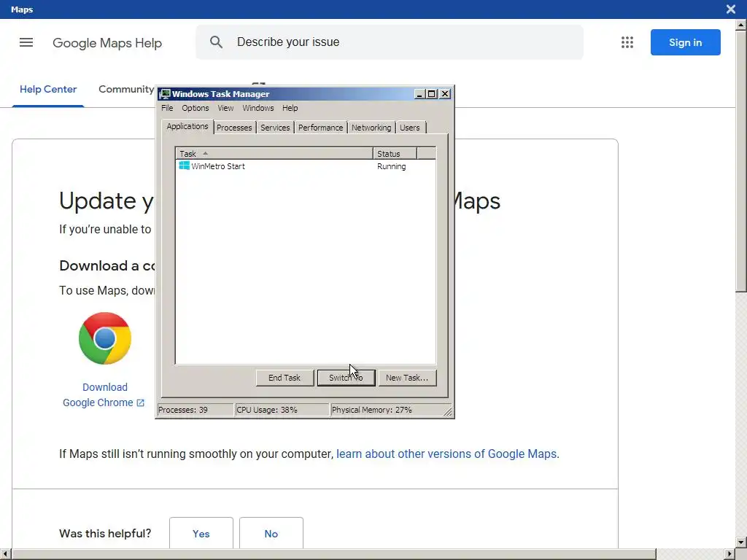747x560 pixels.
Task: Click the external link icon beside Google Chrome
Action: pyautogui.click(x=140, y=402)
